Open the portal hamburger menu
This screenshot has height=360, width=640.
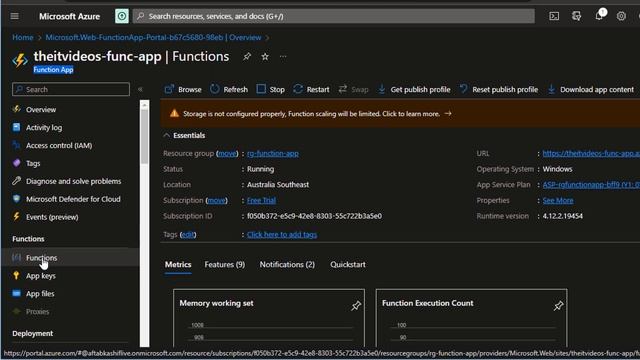(15, 16)
